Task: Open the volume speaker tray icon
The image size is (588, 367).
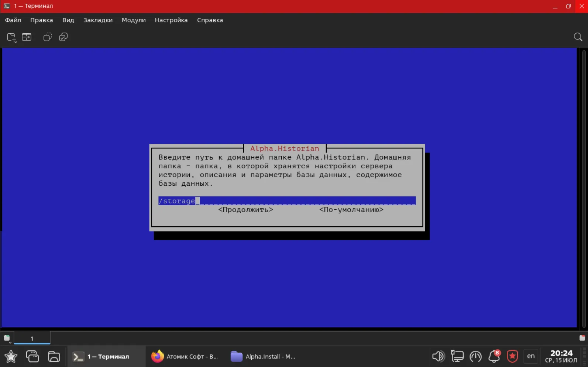Action: (439, 356)
